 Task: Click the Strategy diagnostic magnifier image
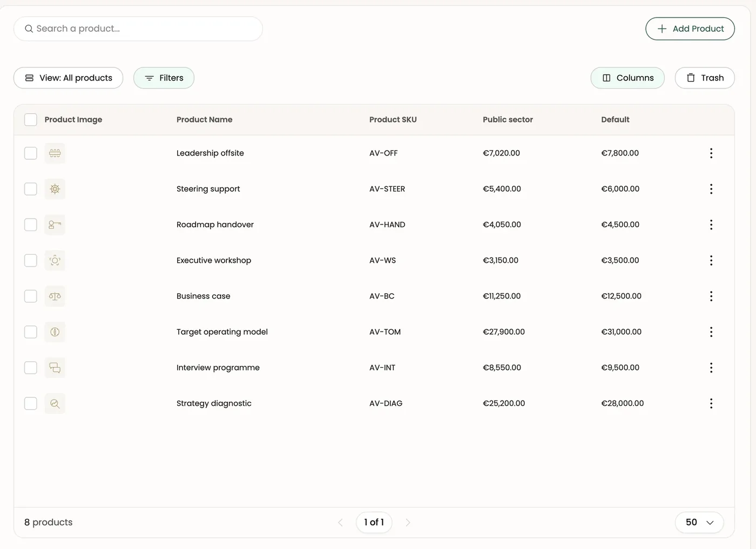click(55, 403)
